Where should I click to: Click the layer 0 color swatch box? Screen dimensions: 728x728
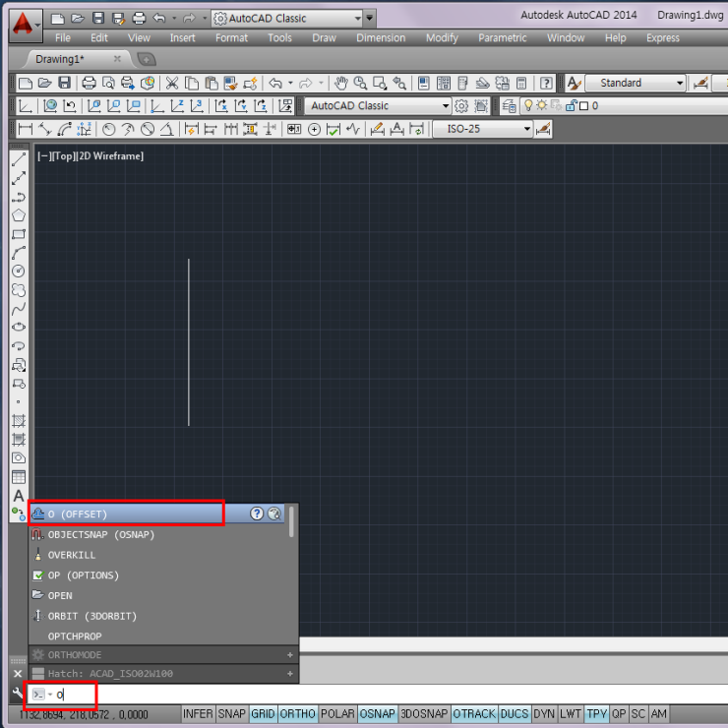(584, 106)
